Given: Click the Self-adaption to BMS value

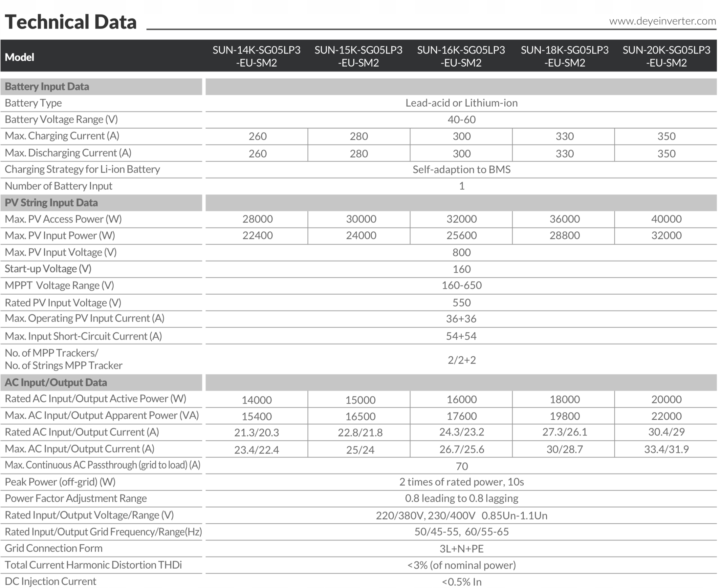Looking at the screenshot, I should coord(461,169).
